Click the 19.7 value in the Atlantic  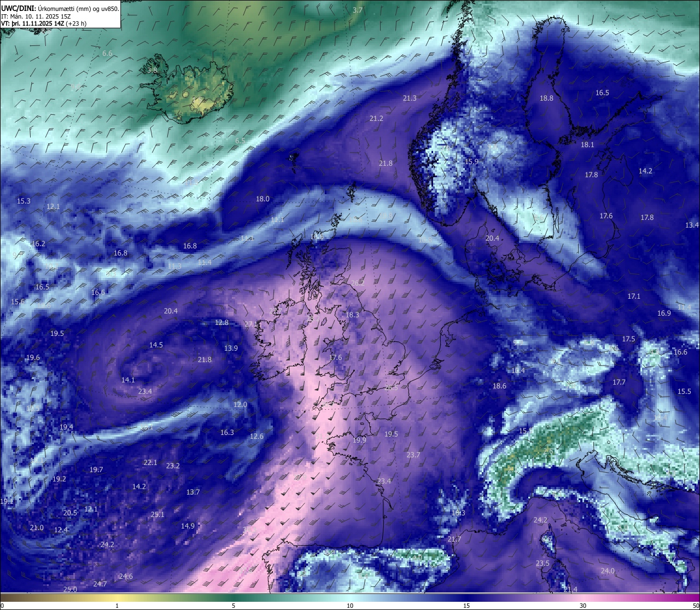(96, 470)
